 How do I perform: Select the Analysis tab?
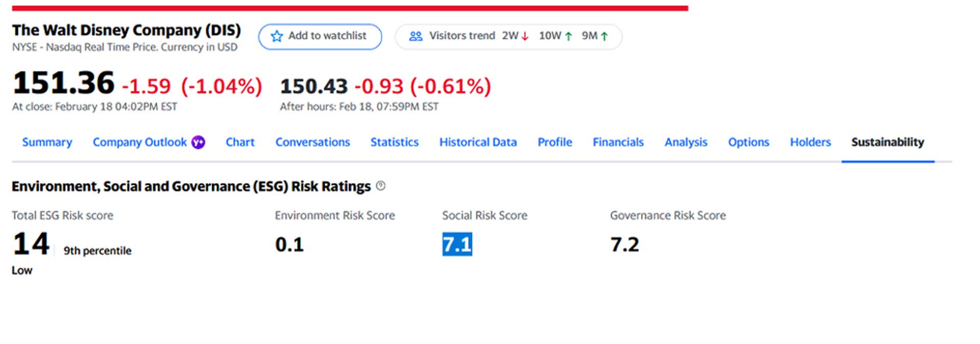pos(685,142)
